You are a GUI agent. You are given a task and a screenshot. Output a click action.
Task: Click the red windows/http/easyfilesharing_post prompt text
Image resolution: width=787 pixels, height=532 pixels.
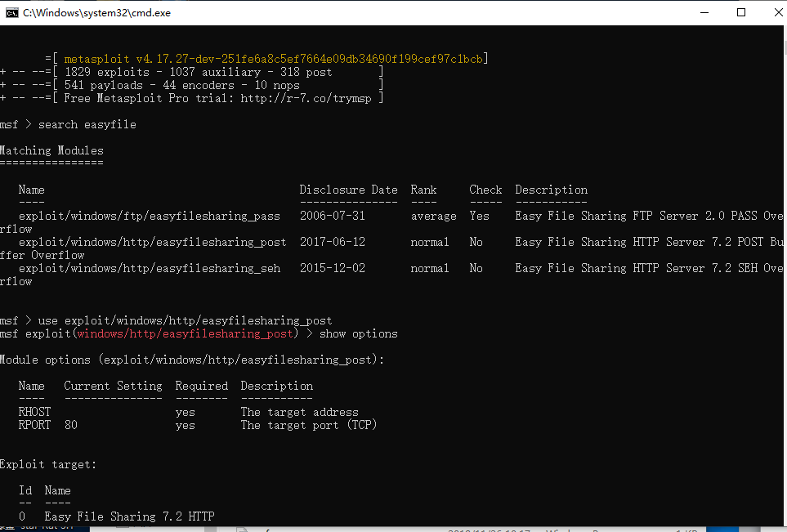pos(186,333)
